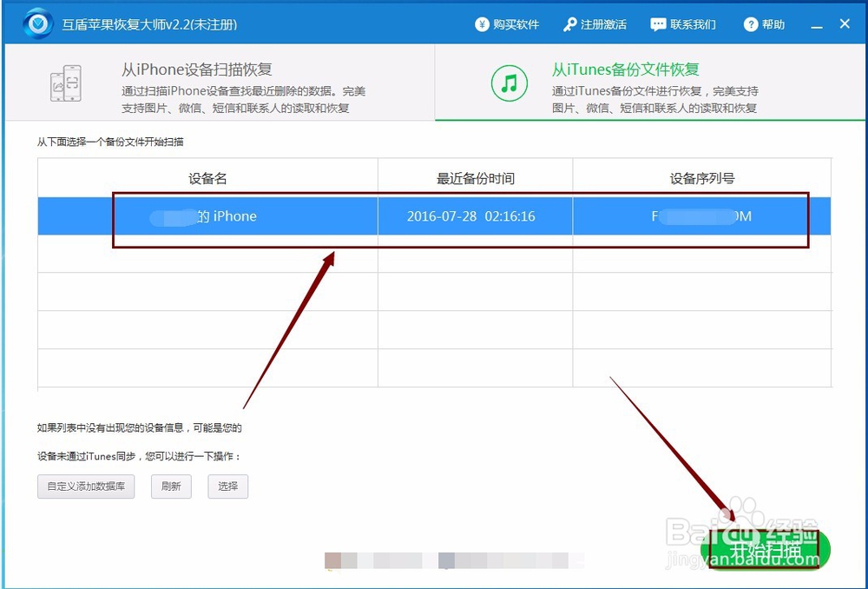Click the blurred device serial number cell

click(x=702, y=216)
